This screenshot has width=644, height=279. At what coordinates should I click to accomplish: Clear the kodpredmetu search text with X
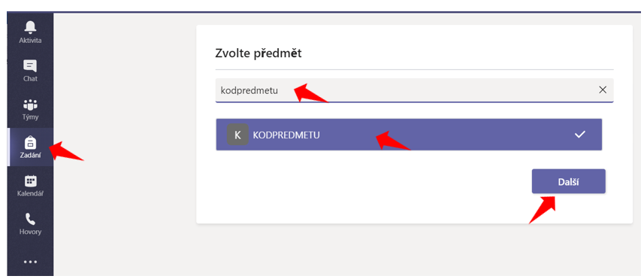point(603,90)
